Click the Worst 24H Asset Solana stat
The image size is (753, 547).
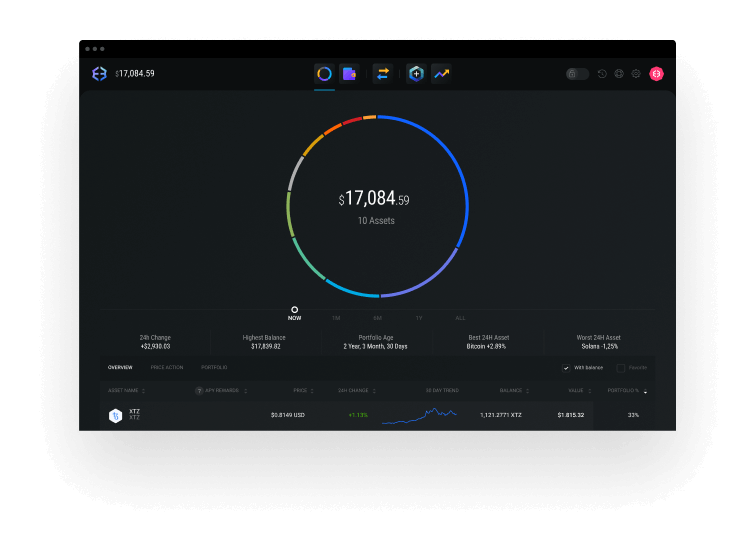[x=599, y=342]
